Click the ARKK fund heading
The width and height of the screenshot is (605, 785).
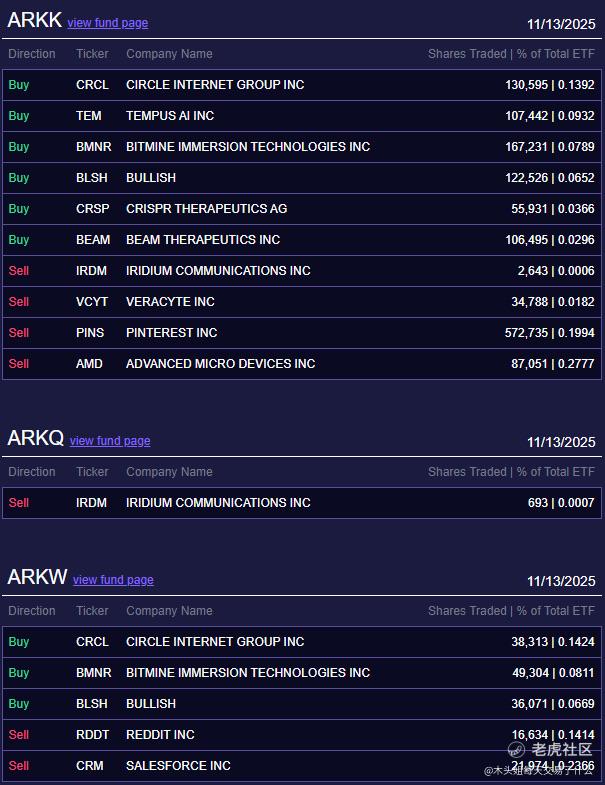tap(35, 21)
